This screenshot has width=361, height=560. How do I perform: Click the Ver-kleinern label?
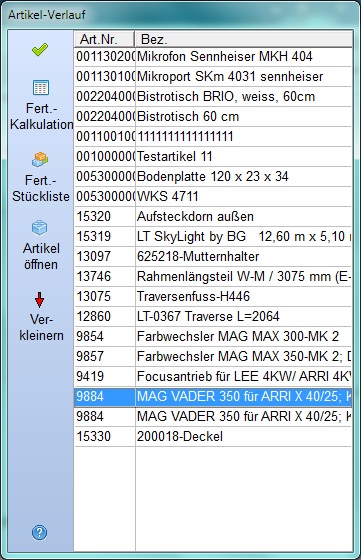coord(41,328)
